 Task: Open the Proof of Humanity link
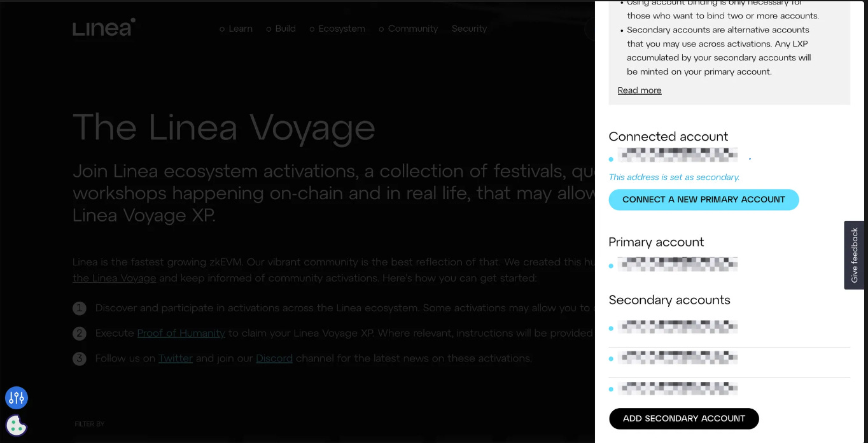(x=181, y=333)
